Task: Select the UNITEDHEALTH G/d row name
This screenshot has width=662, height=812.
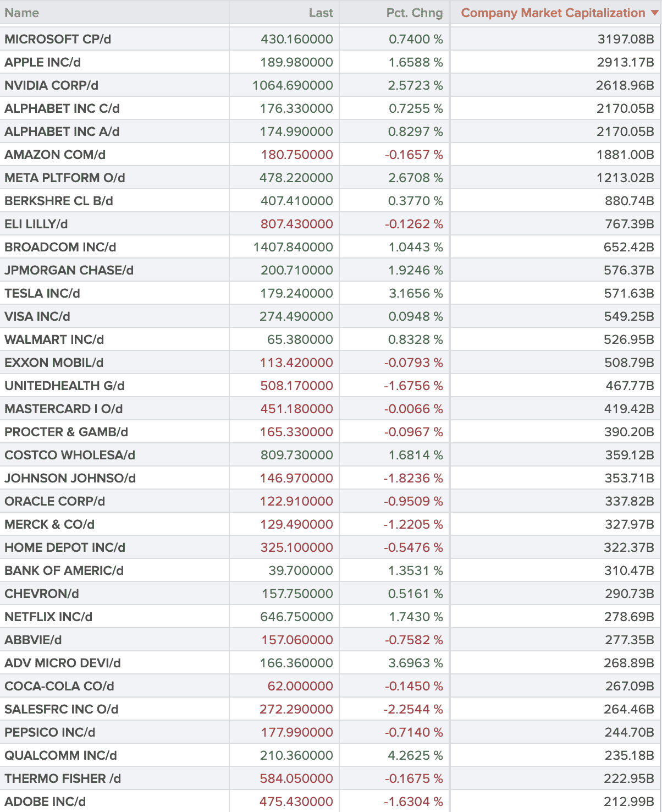Action: [x=65, y=386]
